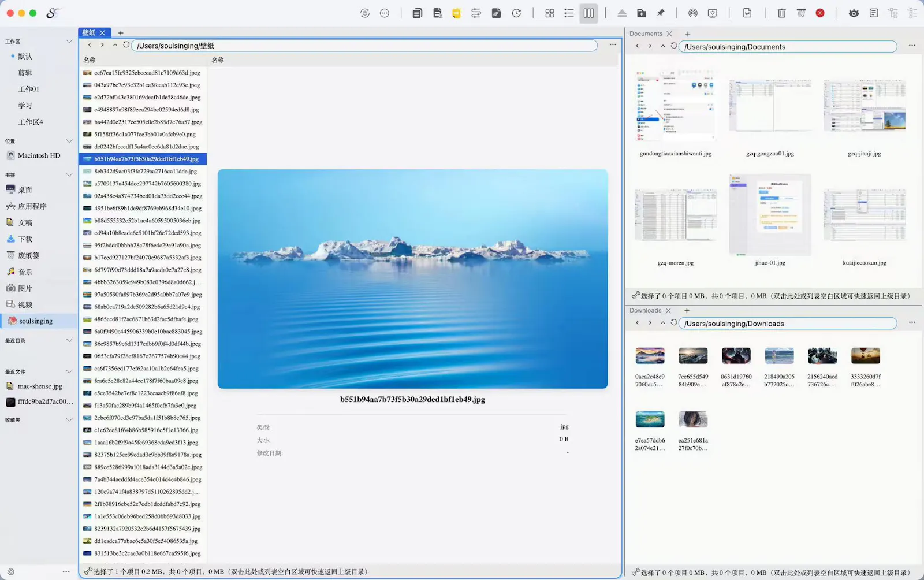Move selection to trash via toolbar
Image resolution: width=924 pixels, height=580 pixels.
click(x=781, y=13)
